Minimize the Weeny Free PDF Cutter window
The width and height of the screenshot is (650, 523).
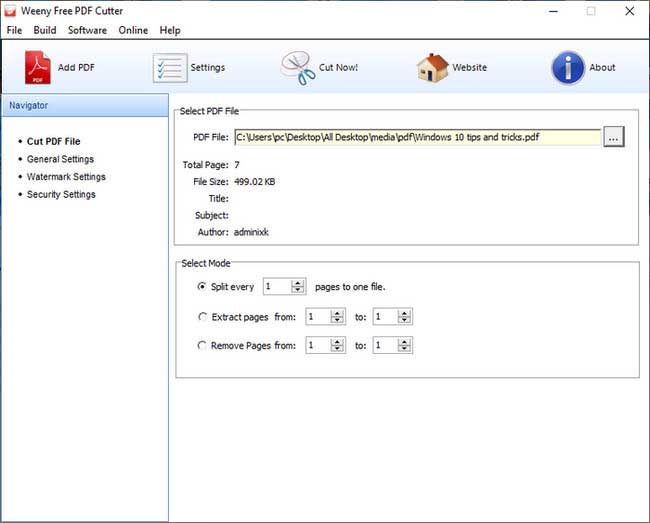(553, 11)
